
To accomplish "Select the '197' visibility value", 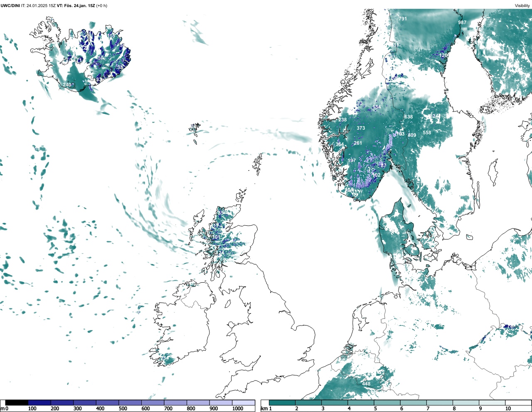I will pos(352,160).
